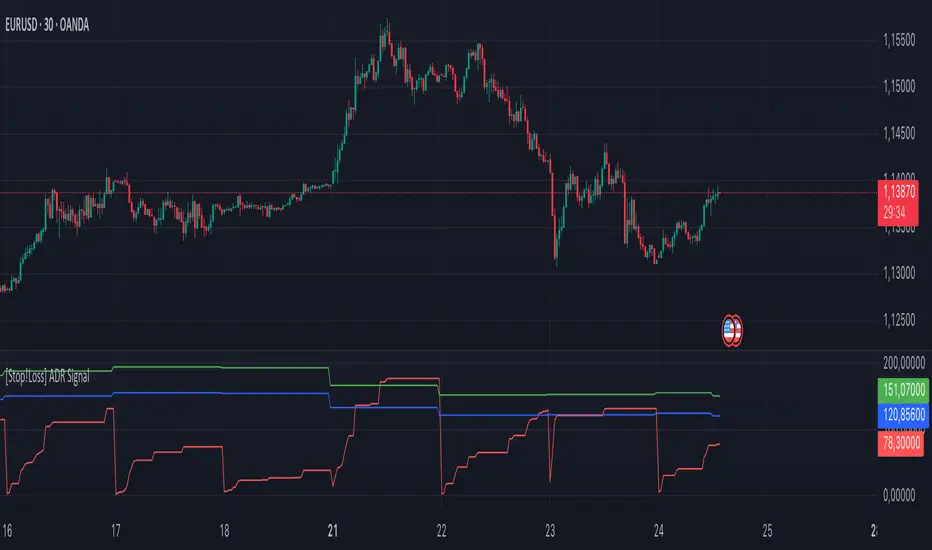Click date 17 on the time axis
This screenshot has width=932, height=550.
coord(116,528)
